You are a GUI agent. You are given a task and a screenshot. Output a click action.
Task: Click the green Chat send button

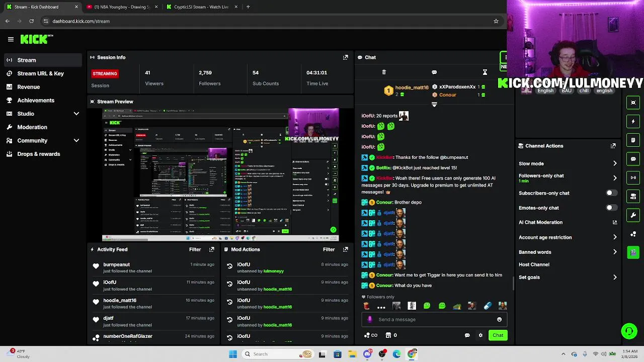[x=498, y=335]
